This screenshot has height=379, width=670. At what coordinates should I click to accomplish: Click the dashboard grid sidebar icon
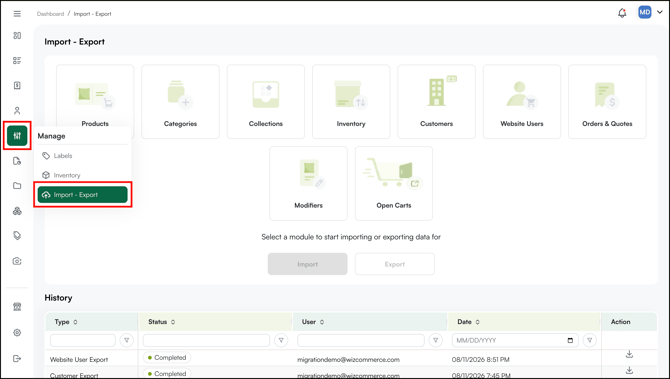coord(17,35)
